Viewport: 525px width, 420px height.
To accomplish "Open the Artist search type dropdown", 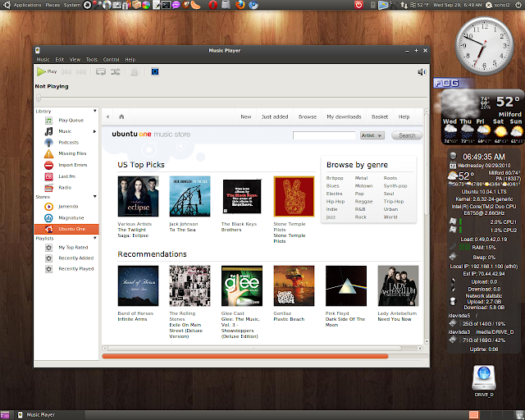I will [x=372, y=135].
